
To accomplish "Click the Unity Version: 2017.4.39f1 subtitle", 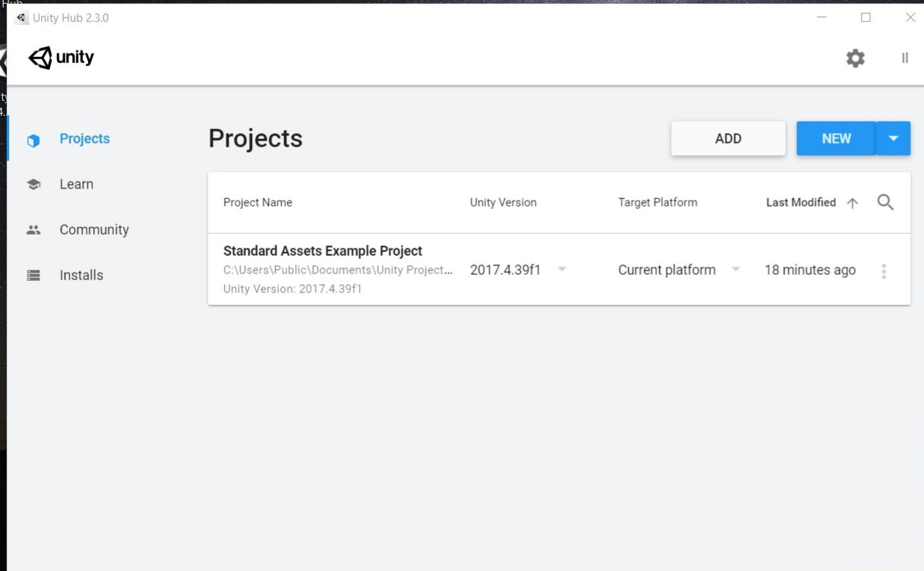I will tap(292, 289).
